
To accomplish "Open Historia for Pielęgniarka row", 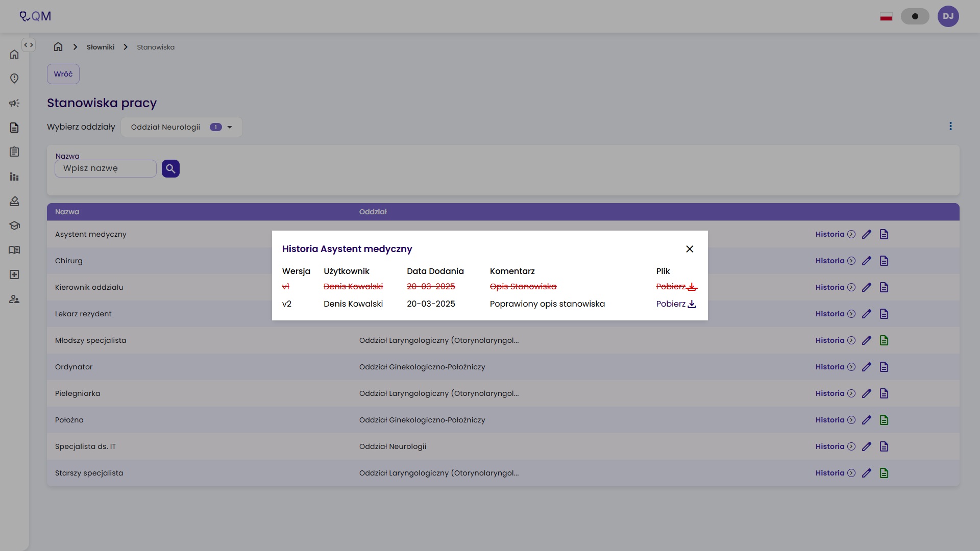I will point(835,393).
